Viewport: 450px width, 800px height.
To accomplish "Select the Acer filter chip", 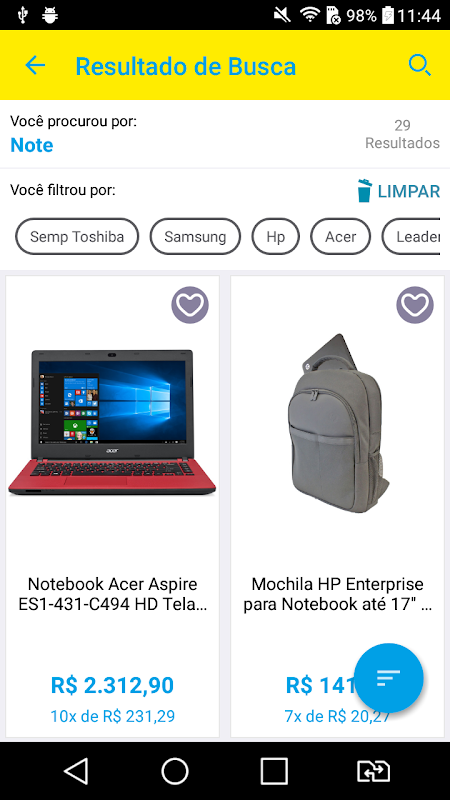I will [x=340, y=236].
